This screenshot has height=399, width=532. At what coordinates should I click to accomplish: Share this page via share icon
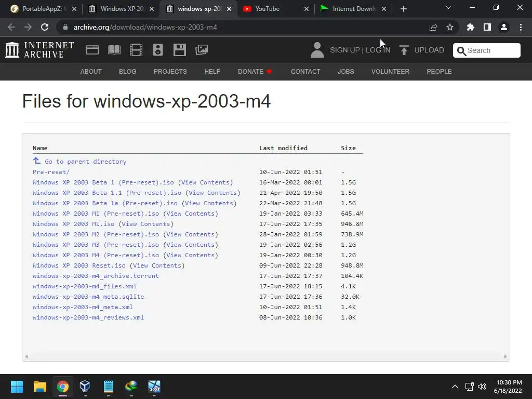click(x=433, y=27)
